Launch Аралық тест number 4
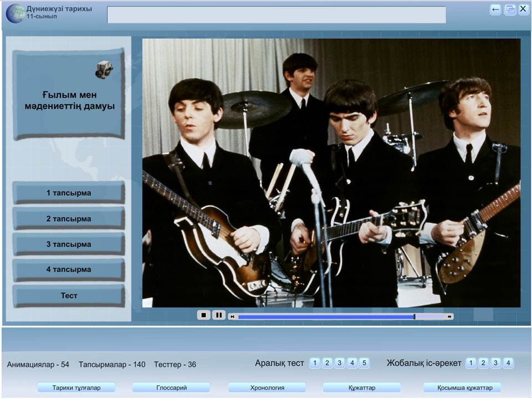The height and width of the screenshot is (399, 532). click(352, 363)
